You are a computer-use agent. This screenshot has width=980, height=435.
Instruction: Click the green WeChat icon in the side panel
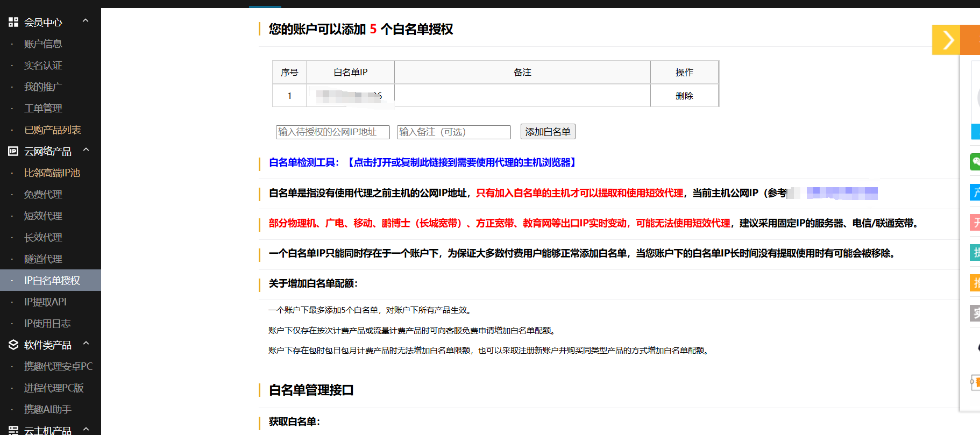point(975,161)
